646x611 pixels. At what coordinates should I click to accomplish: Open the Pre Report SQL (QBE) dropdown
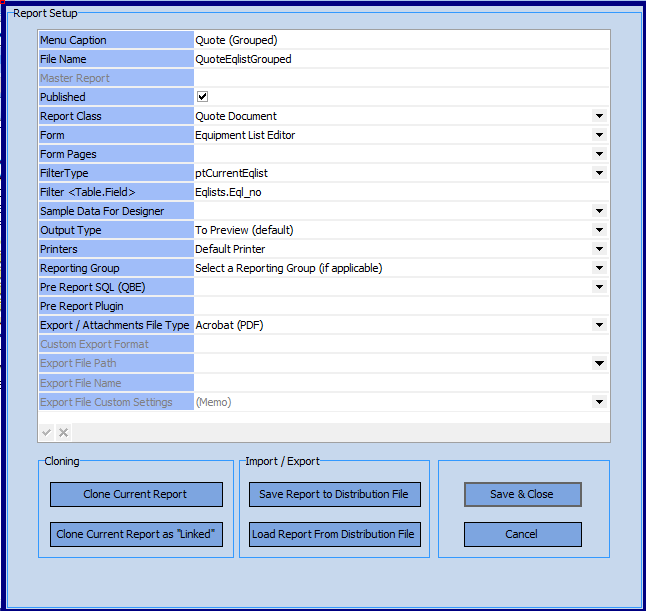click(x=599, y=287)
